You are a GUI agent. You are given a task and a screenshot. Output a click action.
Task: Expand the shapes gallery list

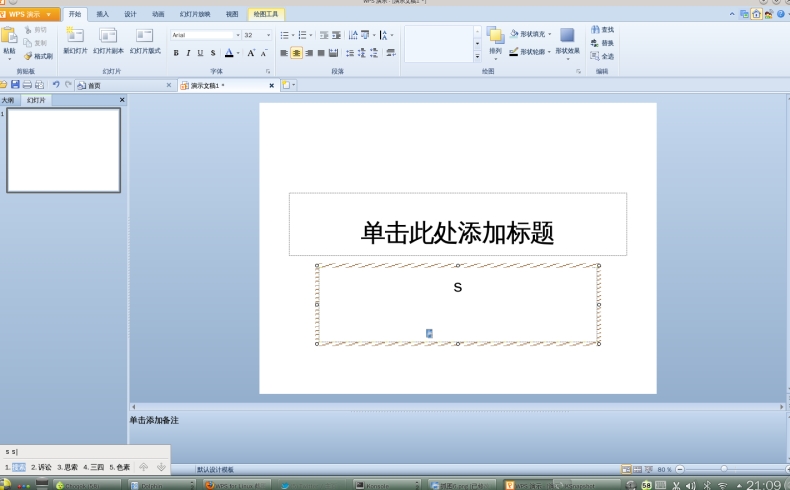[477, 56]
